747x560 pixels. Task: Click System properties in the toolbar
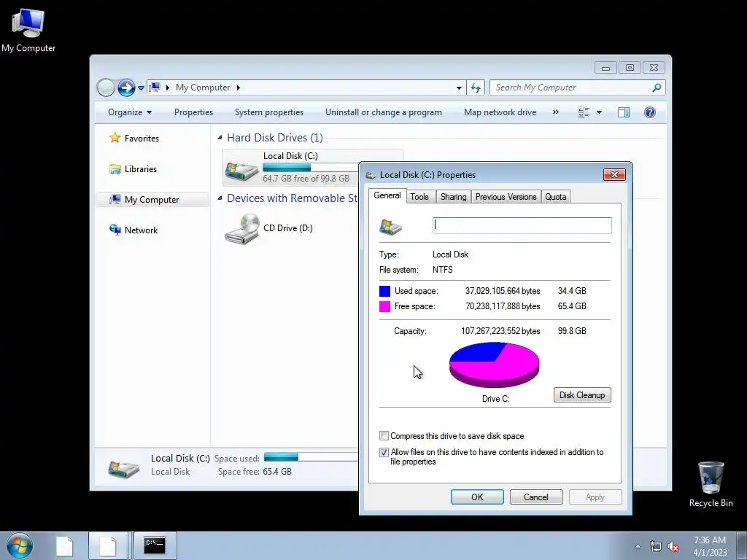tap(268, 112)
